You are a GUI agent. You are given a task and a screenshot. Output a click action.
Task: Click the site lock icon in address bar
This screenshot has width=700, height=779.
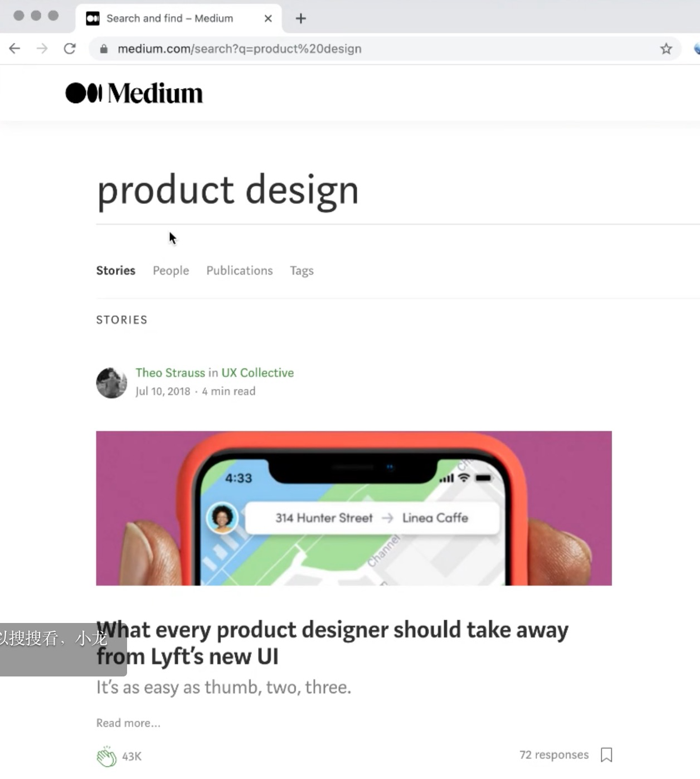pyautogui.click(x=104, y=48)
